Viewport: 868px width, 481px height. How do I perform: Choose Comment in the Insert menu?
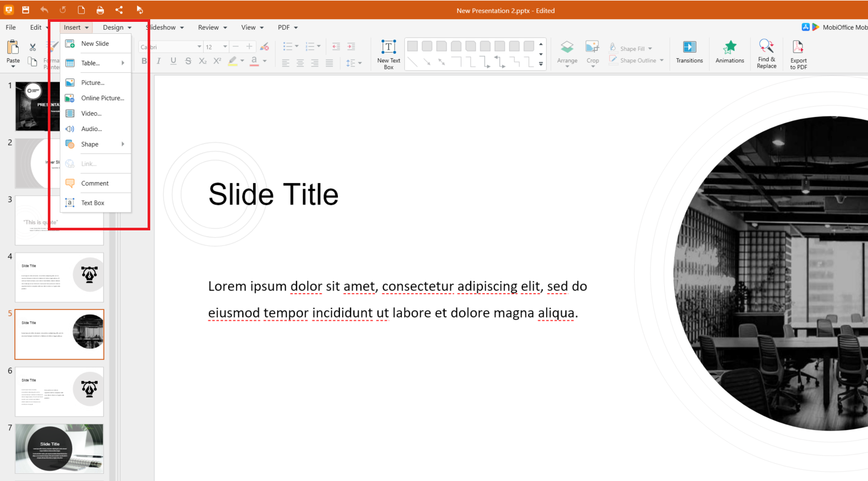[95, 184]
